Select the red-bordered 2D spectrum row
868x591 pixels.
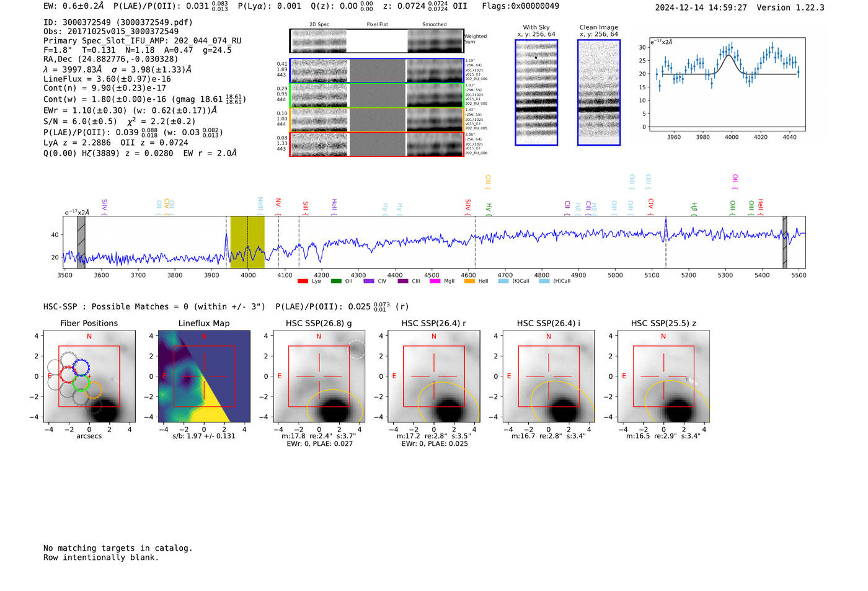tap(376, 144)
